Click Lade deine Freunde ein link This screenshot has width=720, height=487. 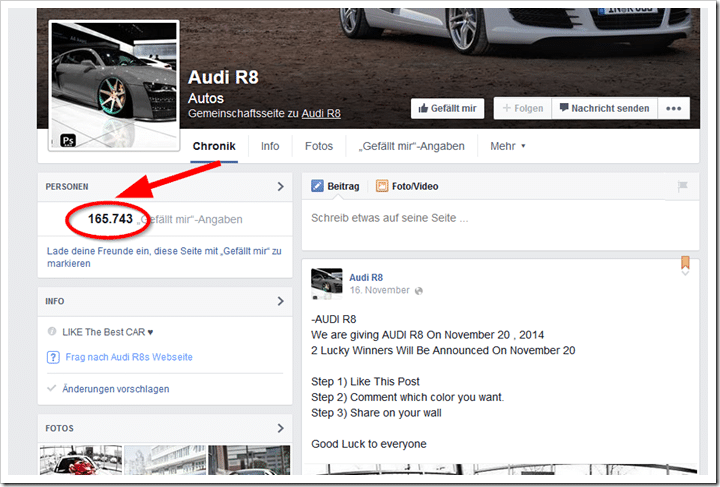164,257
